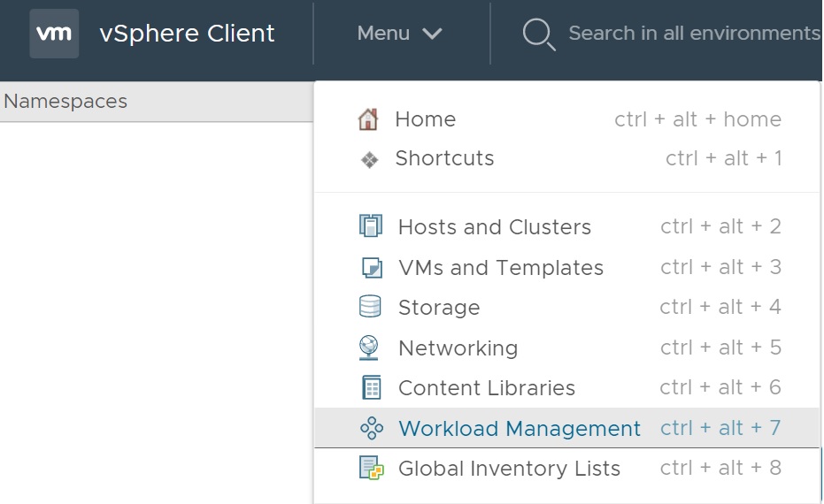The height and width of the screenshot is (504, 824).
Task: Click the Namespaces panel header
Action: click(x=66, y=102)
